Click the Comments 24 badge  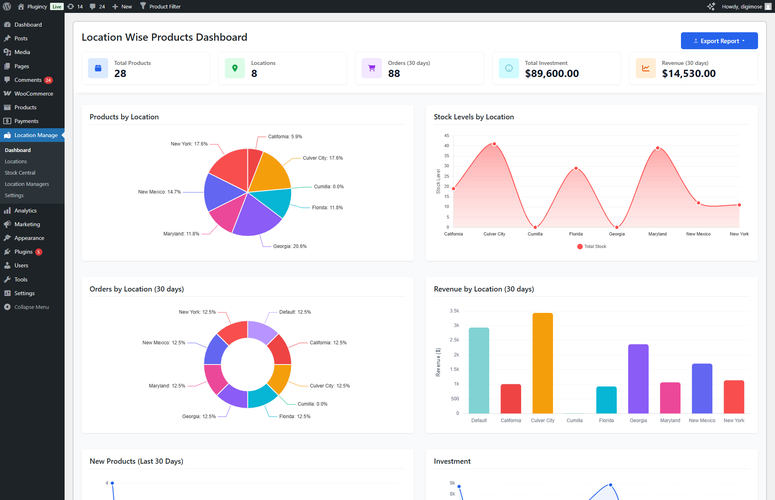48,80
